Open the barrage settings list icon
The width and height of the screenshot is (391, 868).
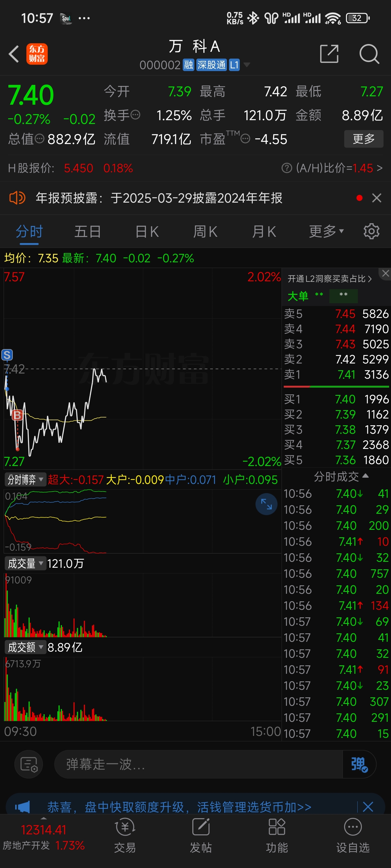pos(29,764)
